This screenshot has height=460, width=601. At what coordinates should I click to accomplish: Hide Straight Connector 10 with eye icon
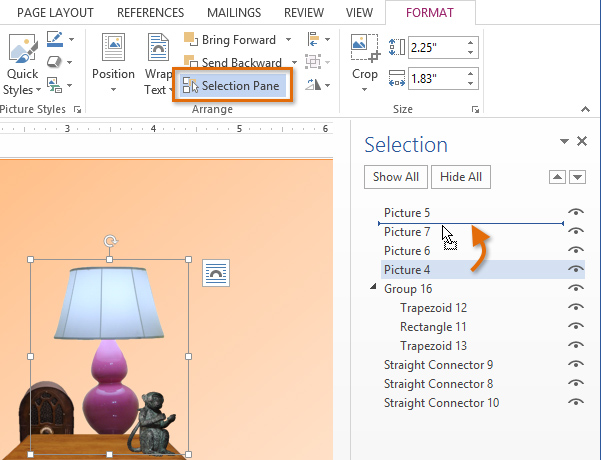pos(576,402)
